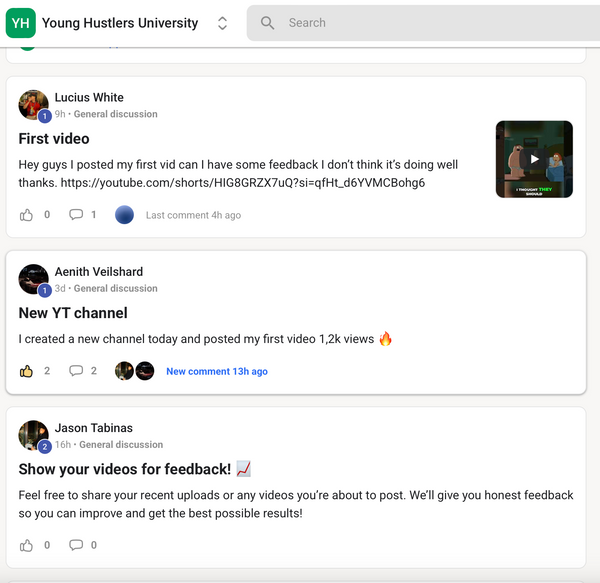Open General discussion category on Jason's post
Viewport: 600px width, 583px height.
[x=121, y=445]
